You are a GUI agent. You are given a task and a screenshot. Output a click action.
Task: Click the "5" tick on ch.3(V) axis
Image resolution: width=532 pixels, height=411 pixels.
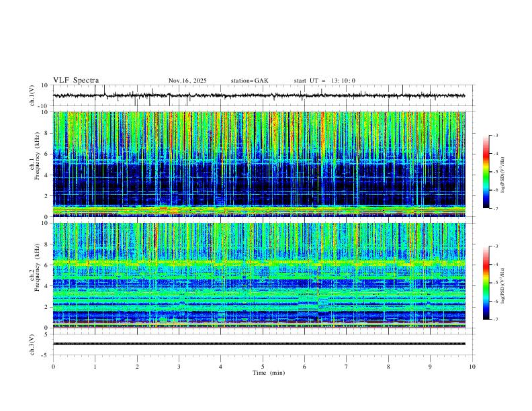point(46,334)
